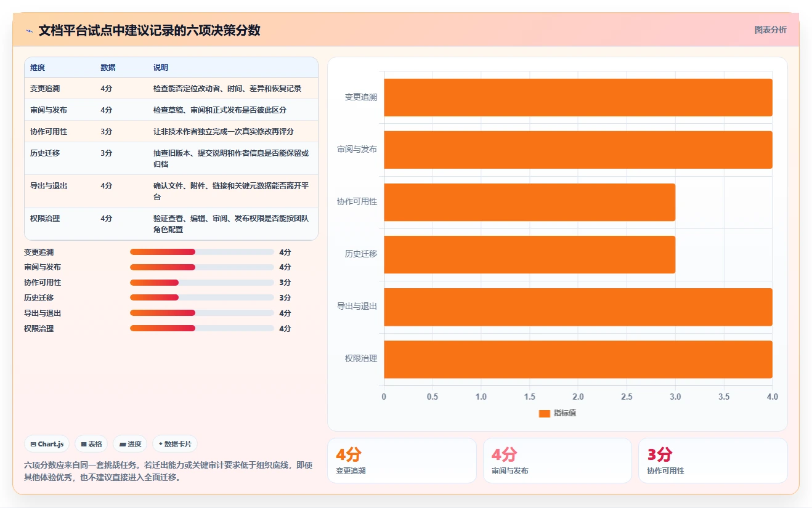The image size is (812, 508).
Task: Click the 审阅与发布 4分 data card
Action: point(558,461)
